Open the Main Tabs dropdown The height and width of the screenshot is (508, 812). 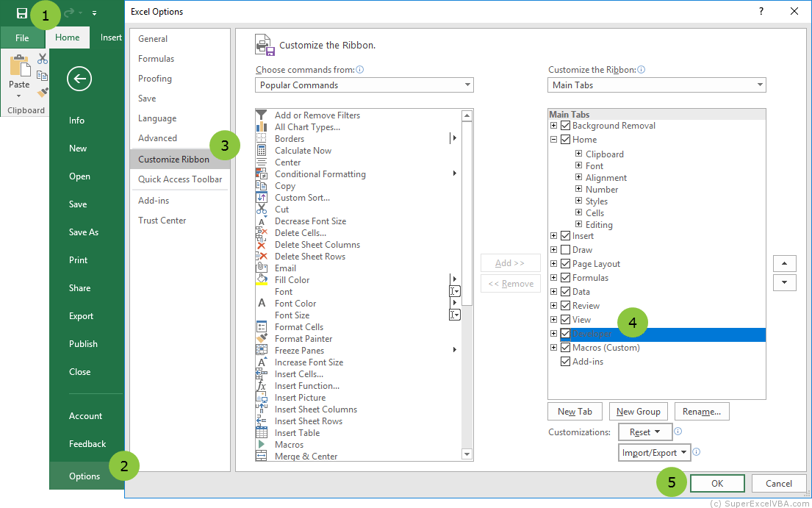(x=760, y=85)
